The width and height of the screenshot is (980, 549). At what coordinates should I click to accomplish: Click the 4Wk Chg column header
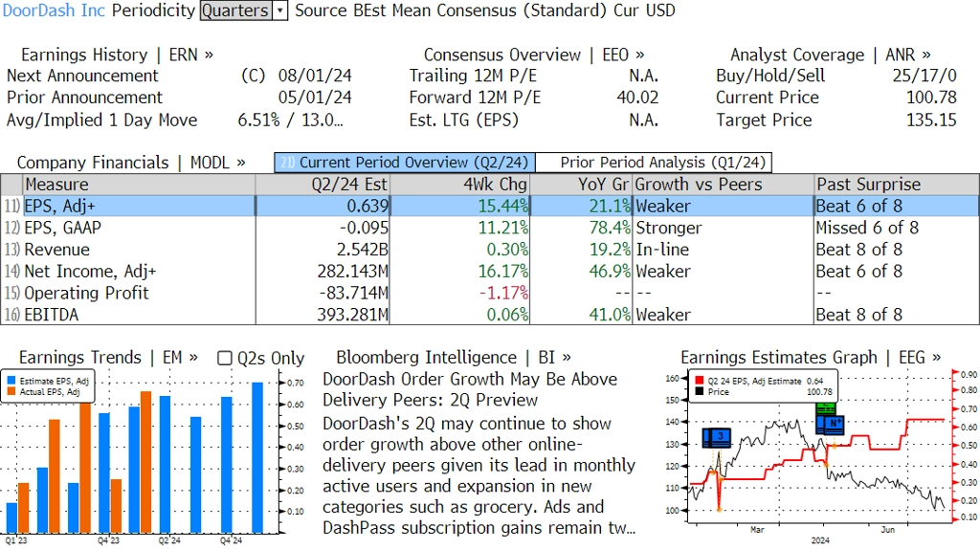click(x=459, y=185)
